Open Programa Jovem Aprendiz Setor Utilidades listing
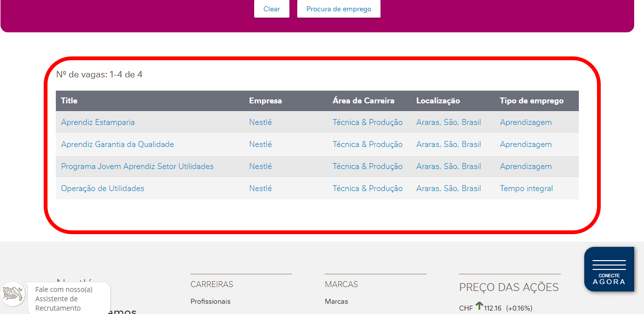 pyautogui.click(x=137, y=167)
